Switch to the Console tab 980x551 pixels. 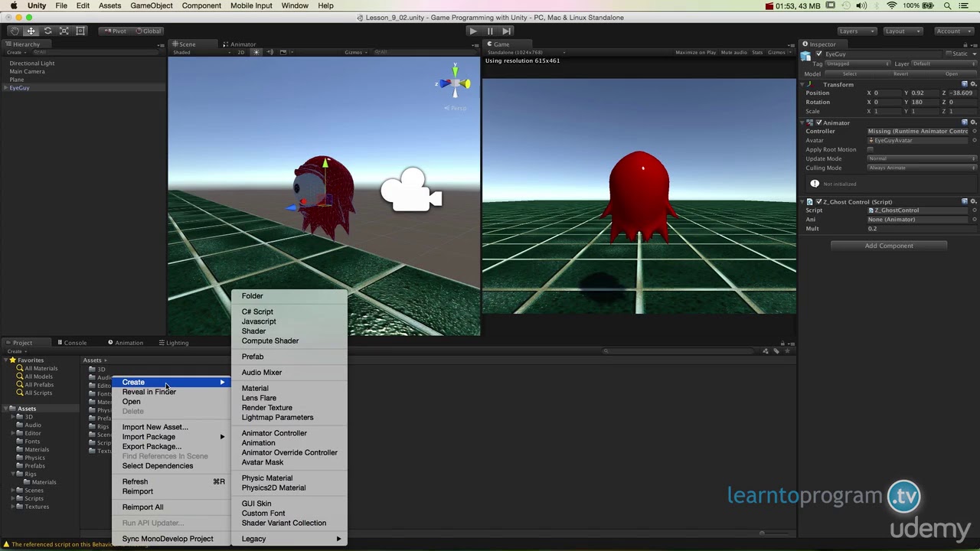click(71, 343)
